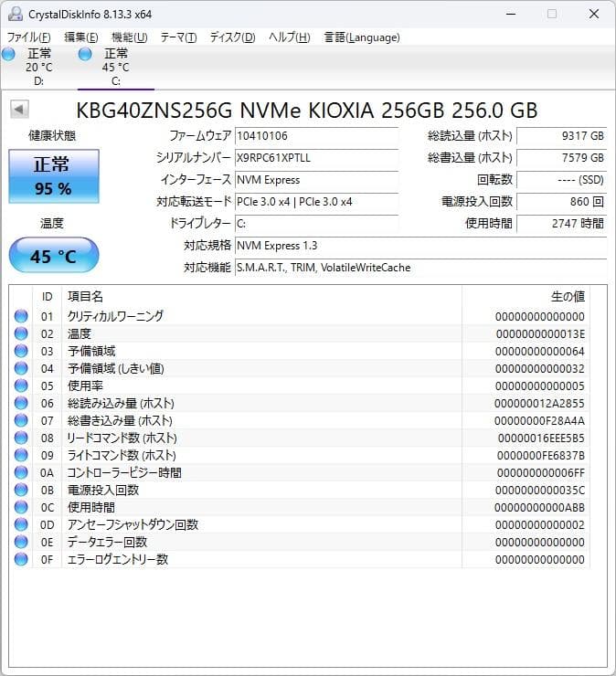Image resolution: width=616 pixels, height=676 pixels.
Task: Click the 45 °C temperature button
Action: [54, 255]
